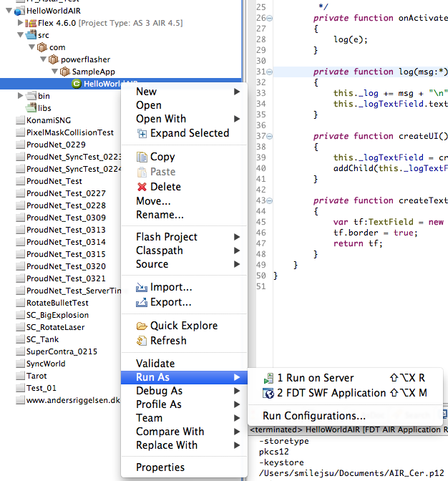This screenshot has width=448, height=481.
Task: Fold the createUI function at line 37
Action: point(270,137)
